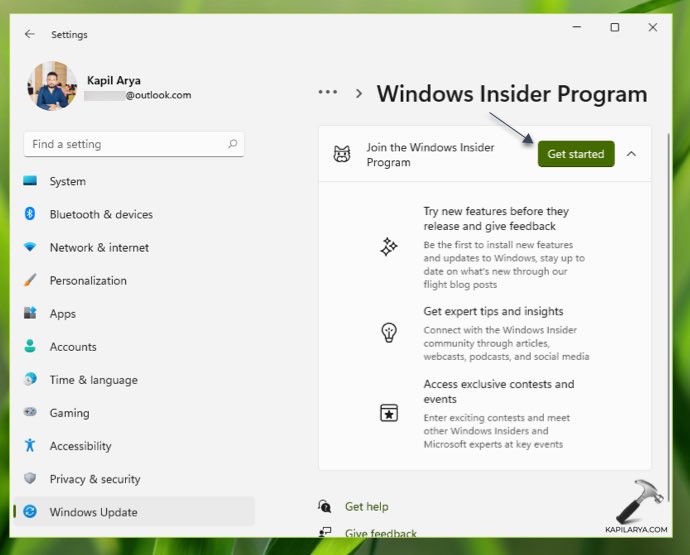Viewport: 690px width, 555px height.
Task: Click the Gaming controller icon
Action: 30,412
